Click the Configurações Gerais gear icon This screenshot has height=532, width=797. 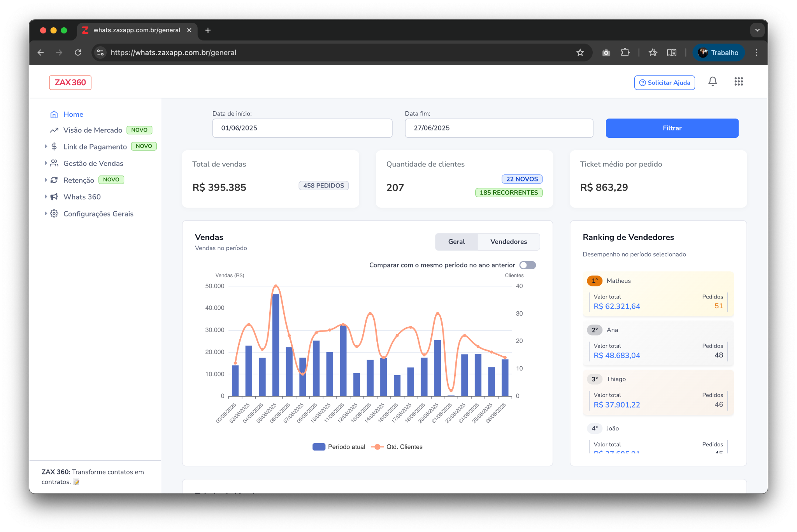click(54, 214)
